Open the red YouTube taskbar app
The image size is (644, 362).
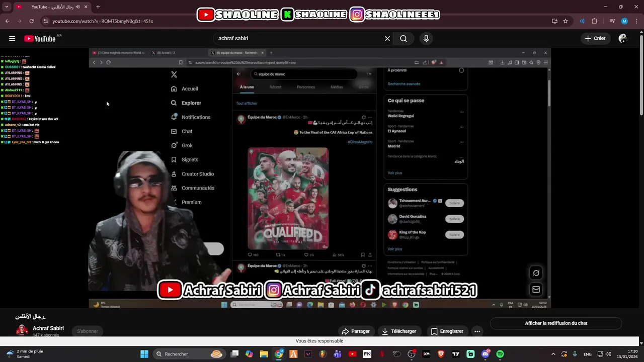[352, 354]
